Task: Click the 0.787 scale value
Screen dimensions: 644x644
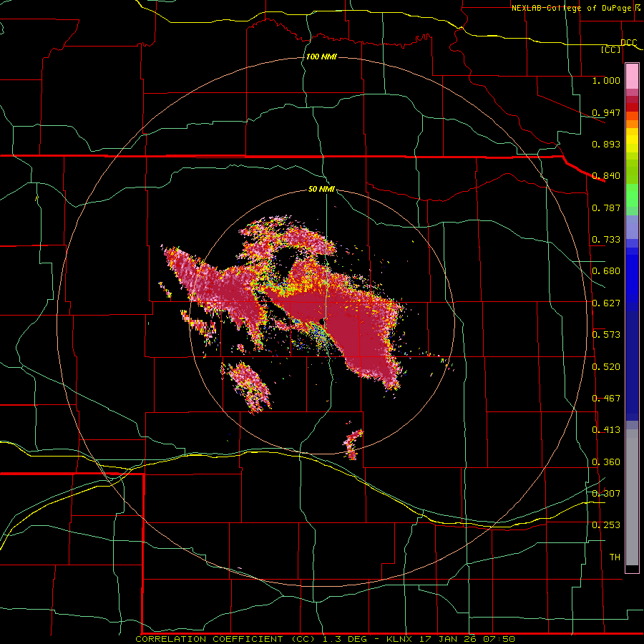Action: pos(606,208)
